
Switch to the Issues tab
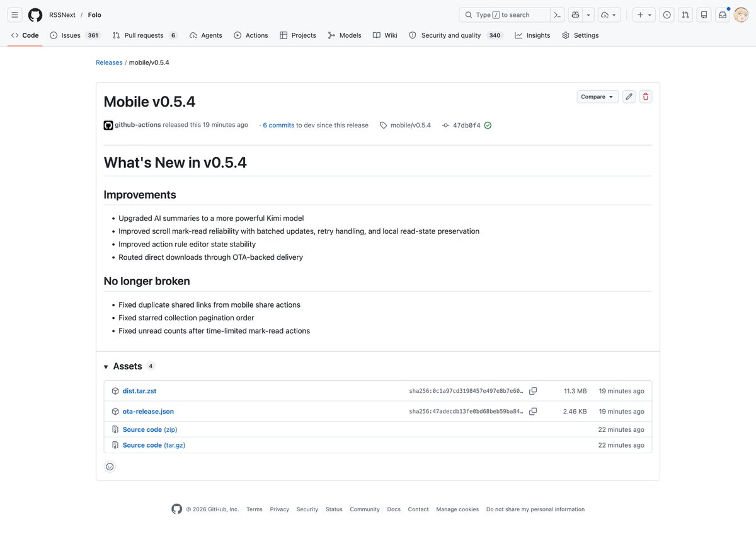pyautogui.click(x=75, y=35)
